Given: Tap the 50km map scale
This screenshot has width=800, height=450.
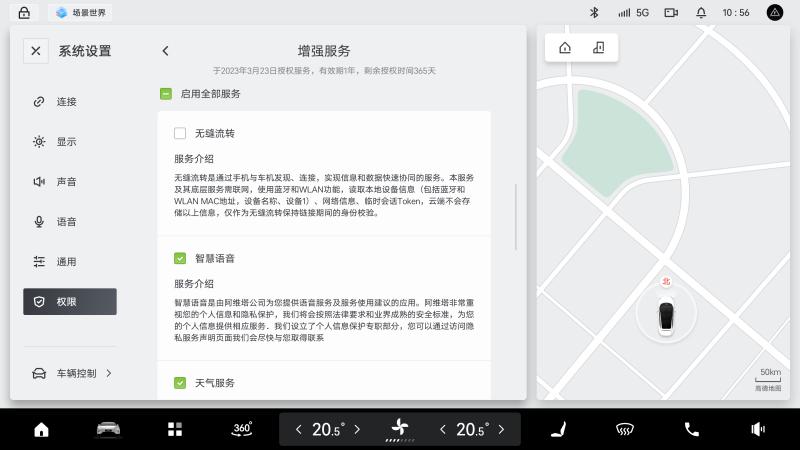Looking at the screenshot, I should tap(769, 375).
